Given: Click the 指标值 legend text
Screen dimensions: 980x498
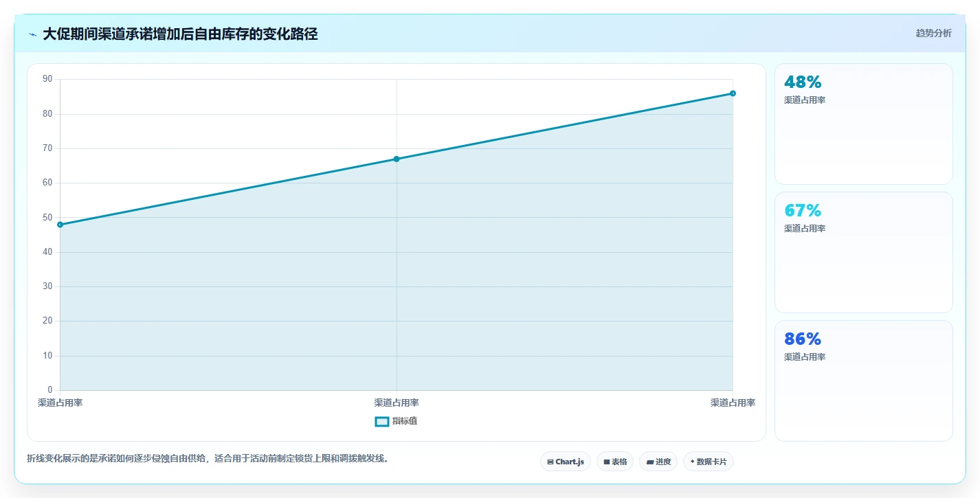Looking at the screenshot, I should (405, 421).
